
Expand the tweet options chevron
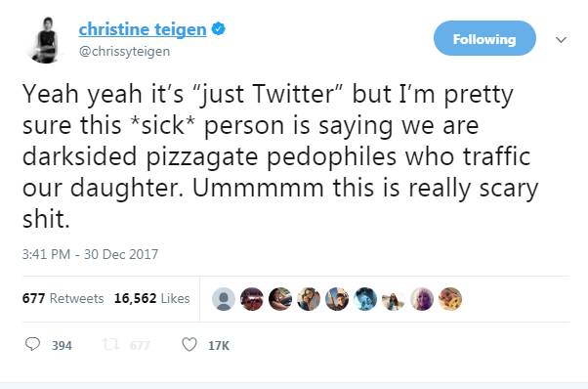pyautogui.click(x=561, y=39)
